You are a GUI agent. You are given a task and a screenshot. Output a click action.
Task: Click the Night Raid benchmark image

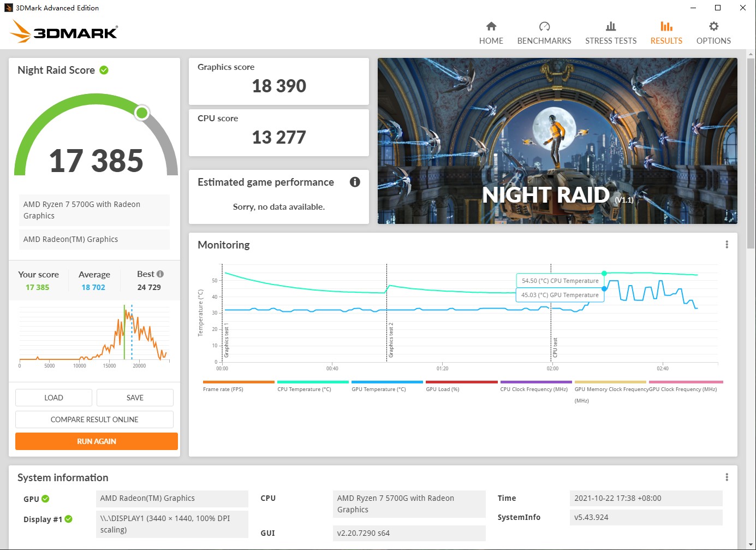[557, 141]
